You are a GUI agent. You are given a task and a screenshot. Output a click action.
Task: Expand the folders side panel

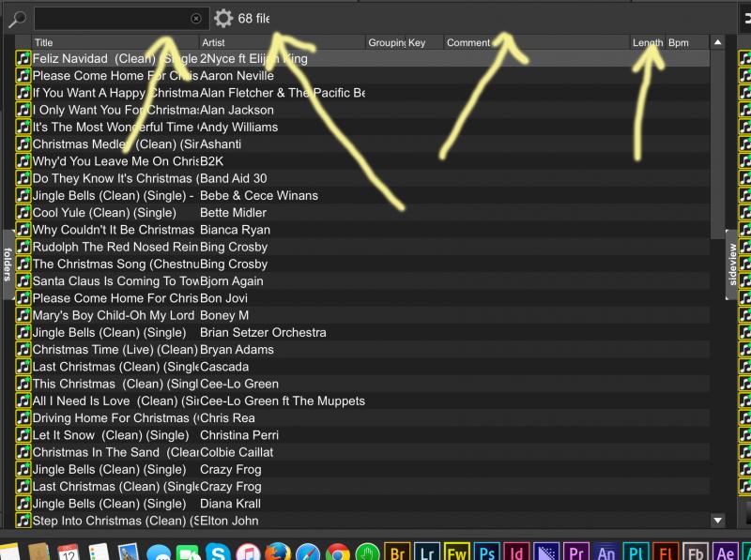(x=7, y=264)
